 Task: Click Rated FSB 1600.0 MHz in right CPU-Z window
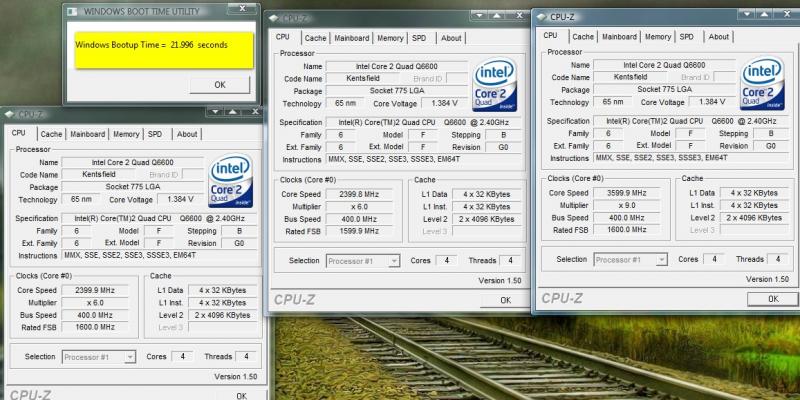(627, 230)
